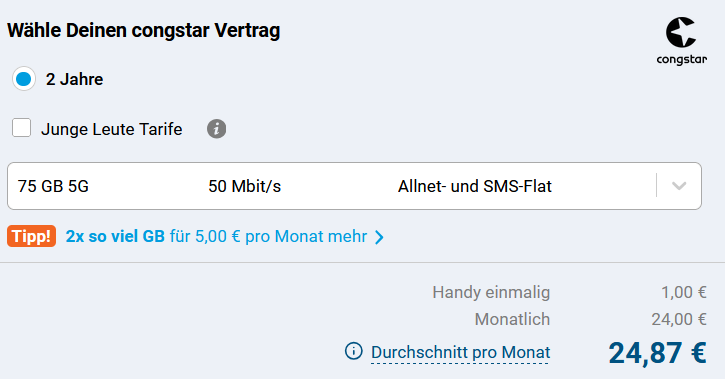Click the congstar wordmark under the logo

pos(682,60)
